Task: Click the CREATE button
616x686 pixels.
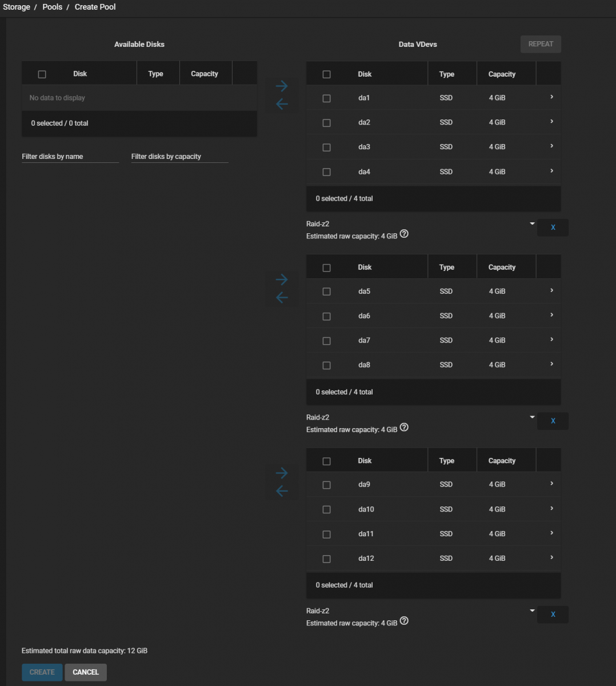Action: point(42,672)
